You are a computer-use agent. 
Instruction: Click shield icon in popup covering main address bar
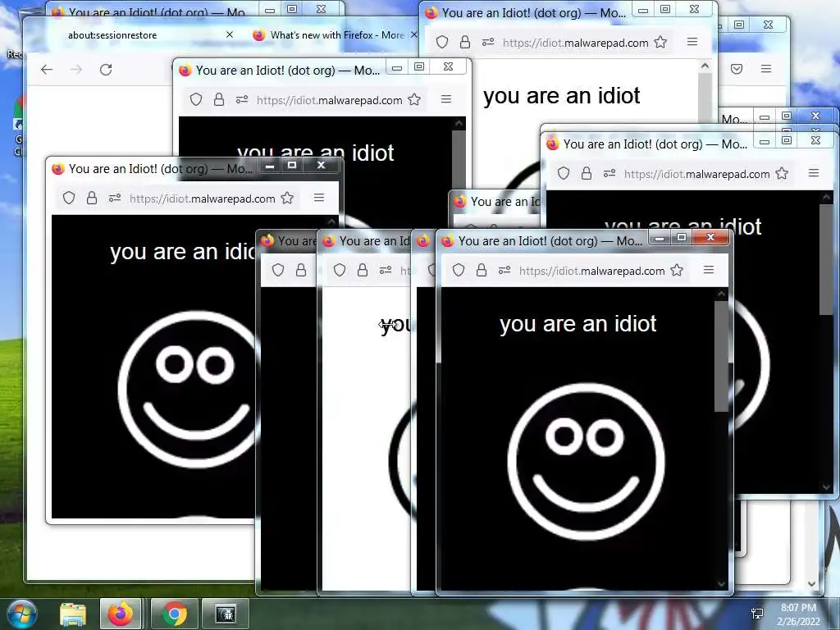click(196, 99)
